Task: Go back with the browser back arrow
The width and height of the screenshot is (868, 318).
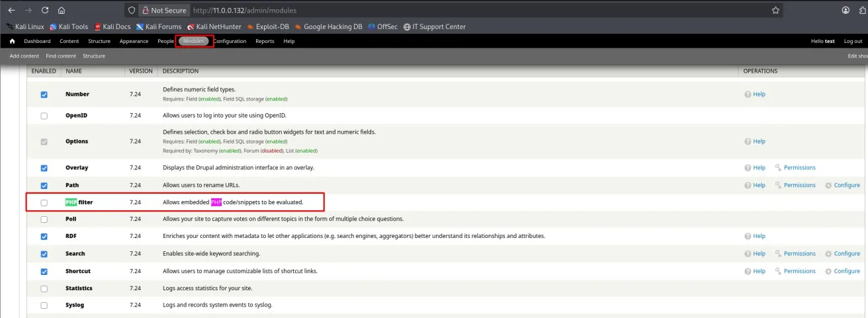Action: click(11, 11)
